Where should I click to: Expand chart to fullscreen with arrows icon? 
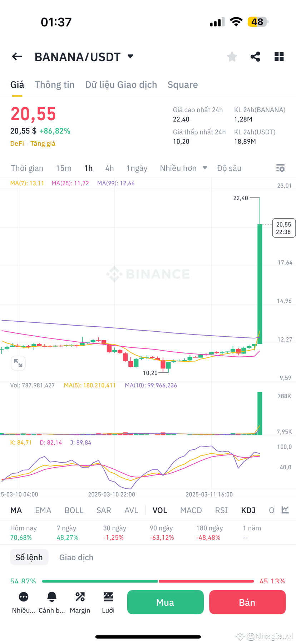pyautogui.click(x=18, y=363)
